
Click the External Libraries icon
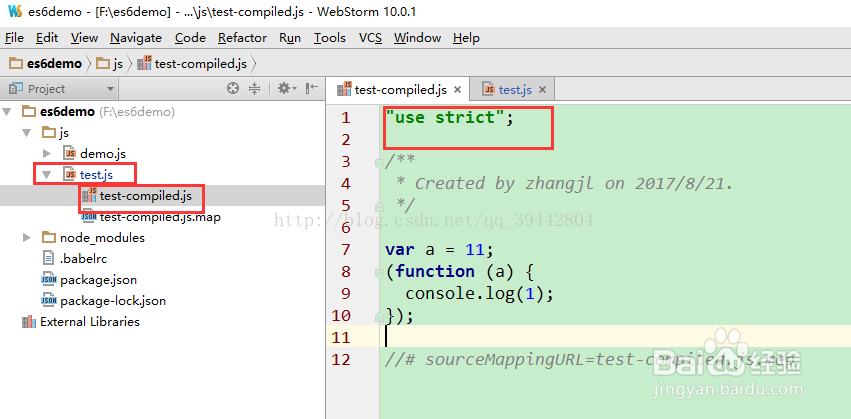(28, 322)
